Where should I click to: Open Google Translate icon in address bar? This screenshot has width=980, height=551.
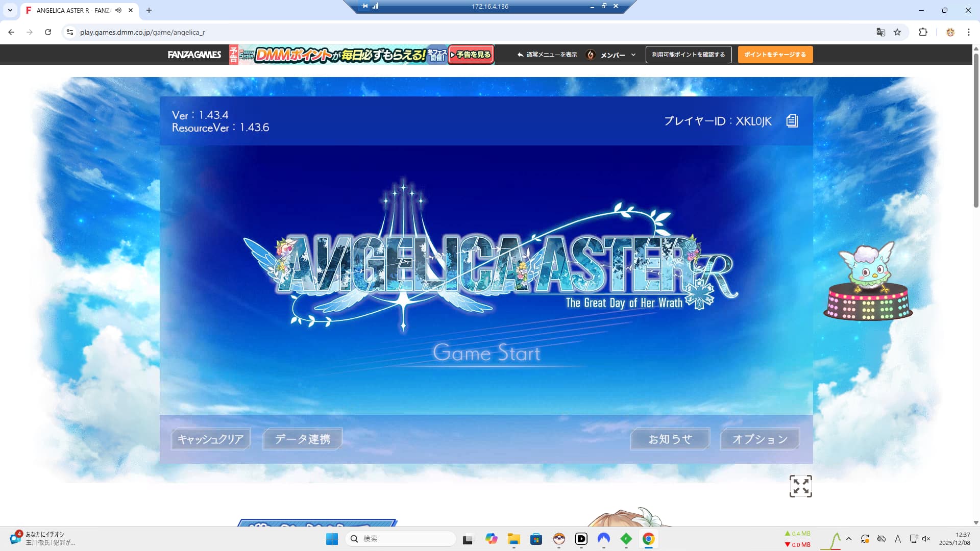[880, 32]
